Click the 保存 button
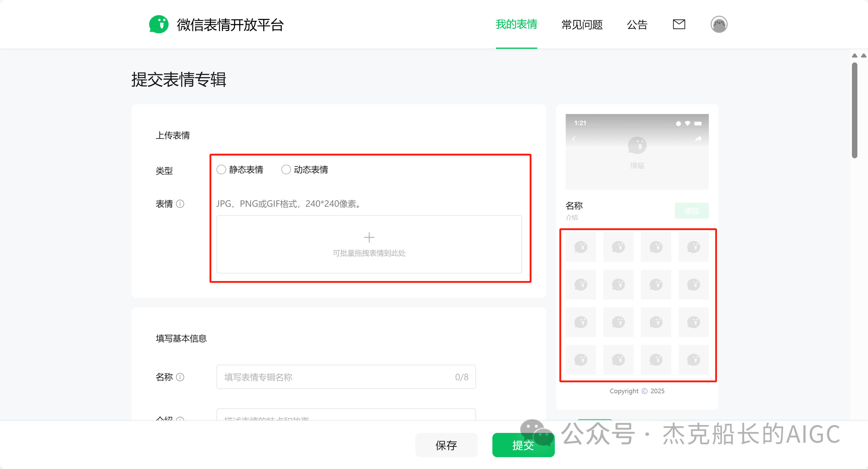The width and height of the screenshot is (868, 469). tap(446, 445)
